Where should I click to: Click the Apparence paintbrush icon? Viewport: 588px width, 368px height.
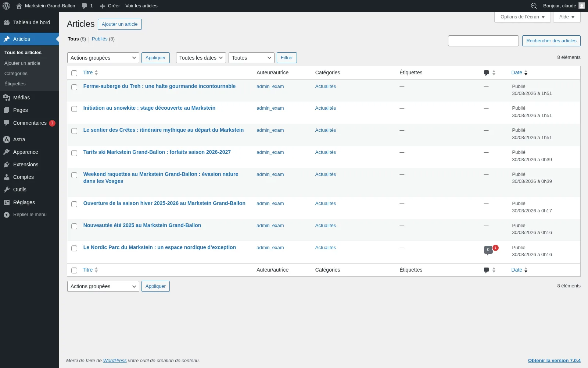click(x=7, y=152)
